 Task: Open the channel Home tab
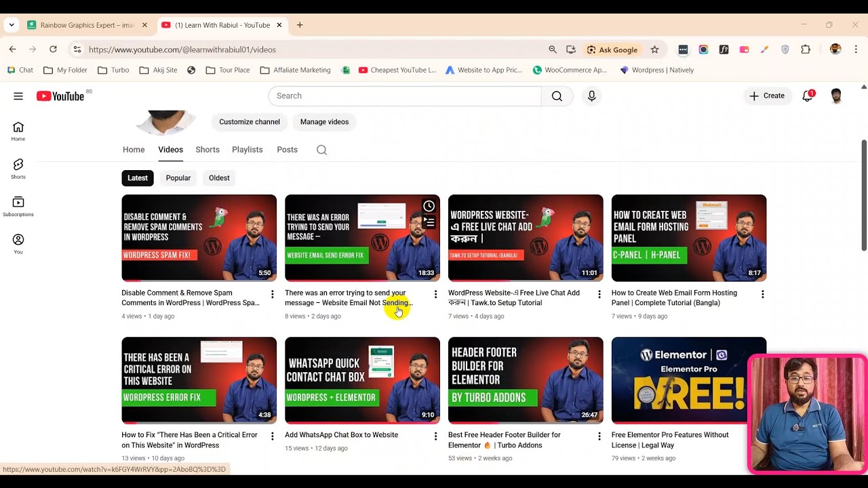pos(134,150)
